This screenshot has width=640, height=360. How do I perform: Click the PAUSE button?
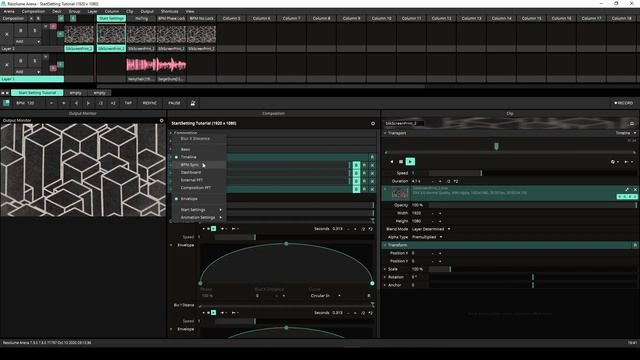pyautogui.click(x=174, y=103)
